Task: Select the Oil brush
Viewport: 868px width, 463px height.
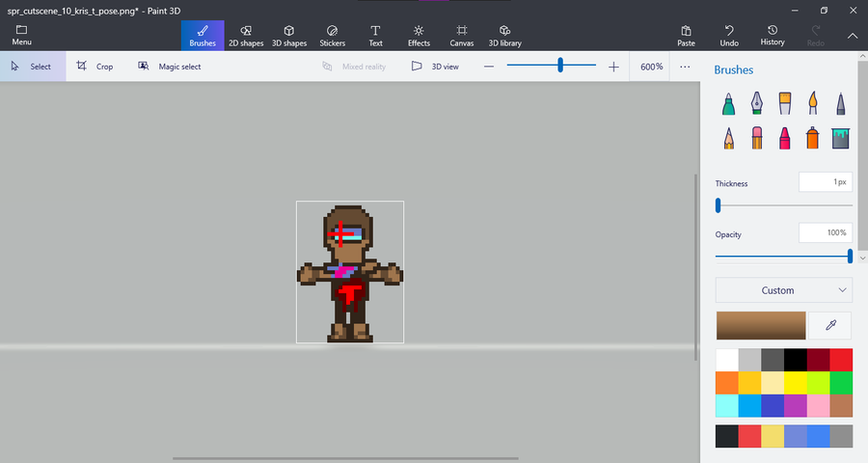Action: coord(784,103)
